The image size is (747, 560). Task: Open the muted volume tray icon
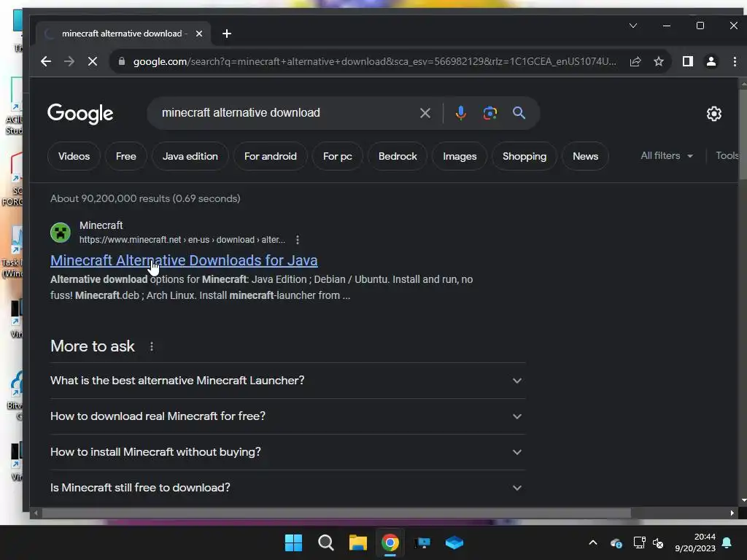click(659, 542)
